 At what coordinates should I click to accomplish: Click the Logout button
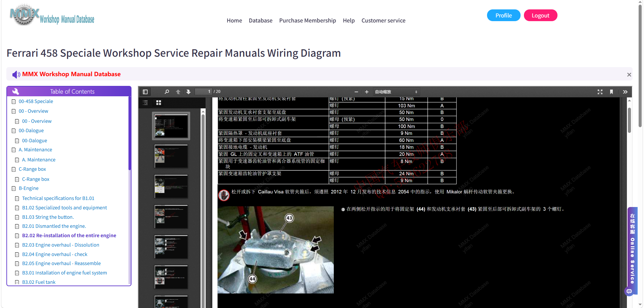tap(540, 15)
